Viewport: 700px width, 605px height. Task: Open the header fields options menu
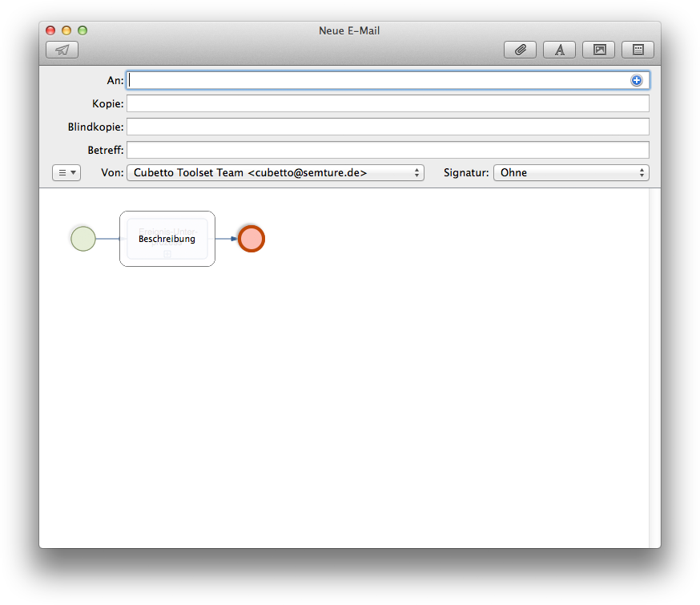click(66, 173)
